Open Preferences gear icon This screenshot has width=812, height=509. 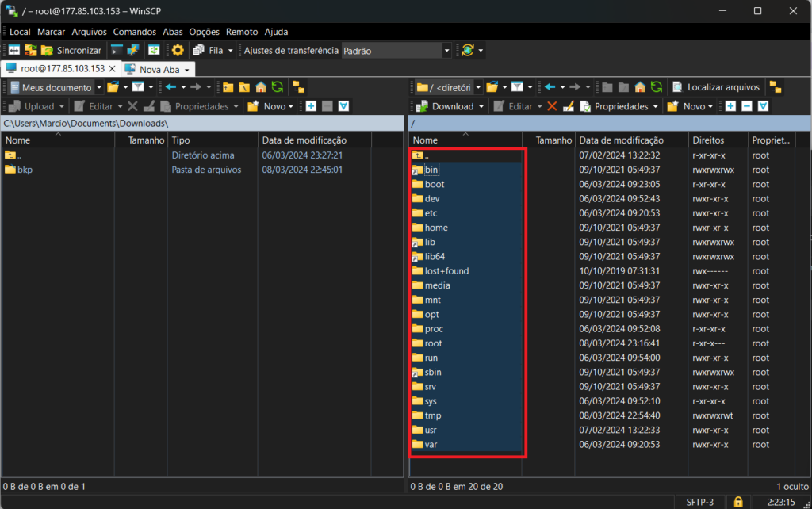tap(178, 50)
